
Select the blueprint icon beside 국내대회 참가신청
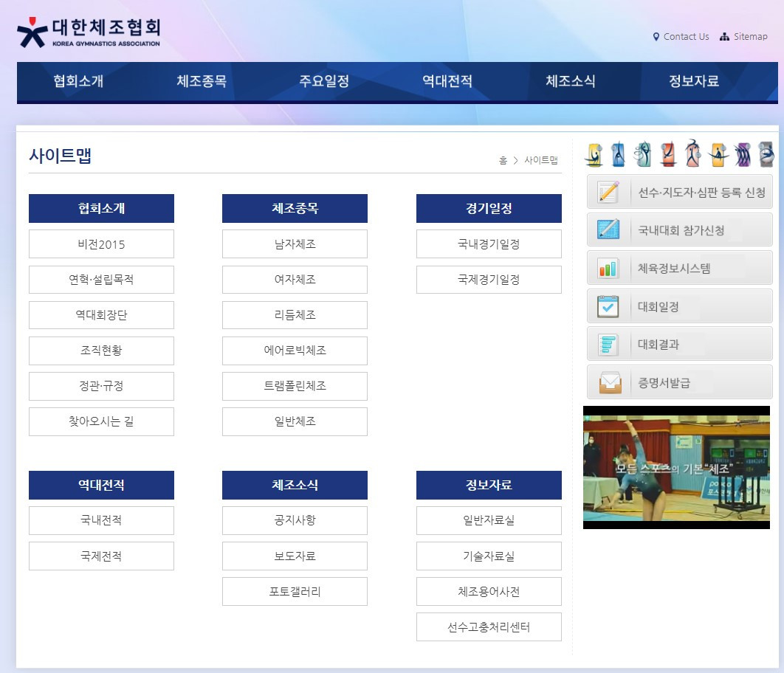tap(607, 229)
